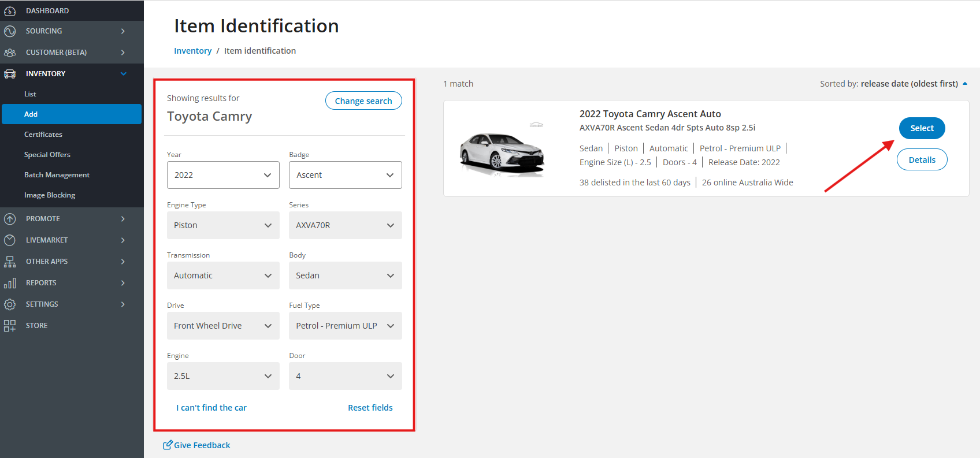
Task: Open the Year dropdown showing 2022
Action: click(223, 175)
